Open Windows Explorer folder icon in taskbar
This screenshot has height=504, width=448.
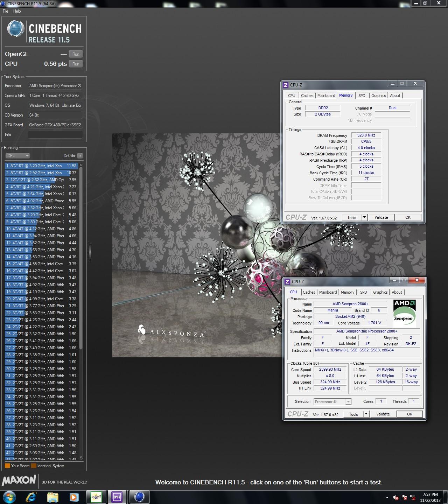[52, 497]
